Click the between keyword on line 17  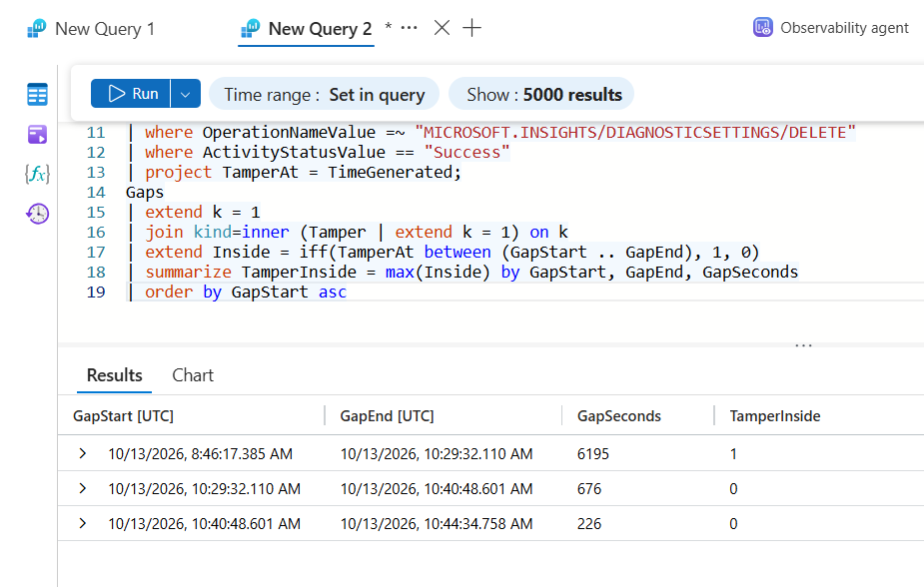pyautogui.click(x=458, y=252)
